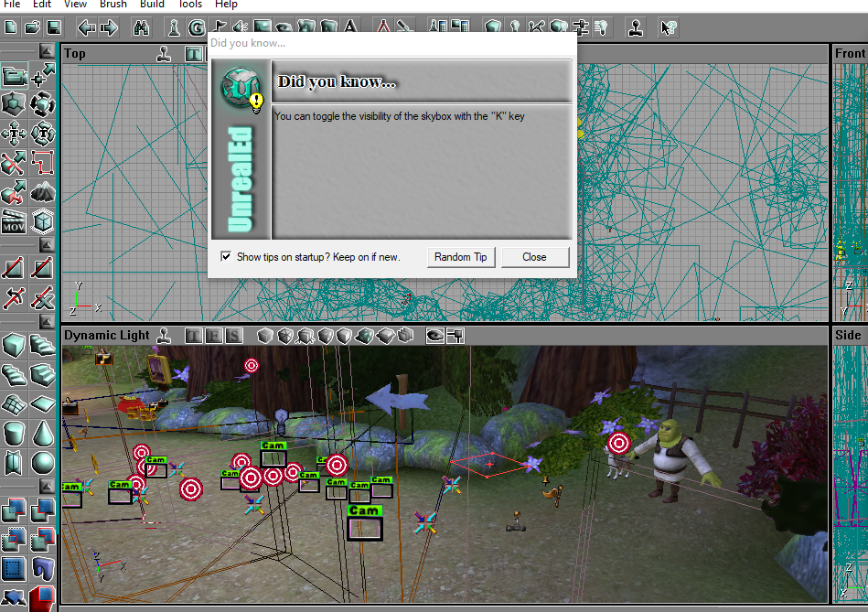Click the Save Map floppy icon
Image resolution: width=868 pixels, height=612 pixels.
[x=54, y=27]
